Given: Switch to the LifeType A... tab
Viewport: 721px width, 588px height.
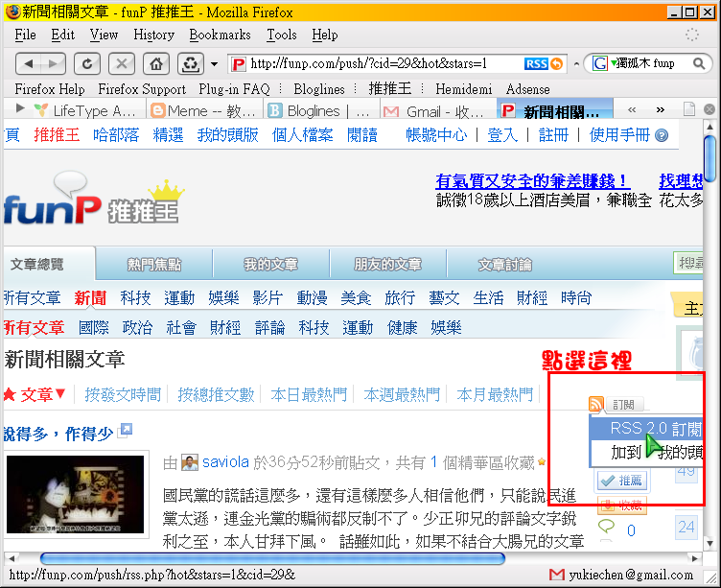Looking at the screenshot, I should [x=86, y=110].
